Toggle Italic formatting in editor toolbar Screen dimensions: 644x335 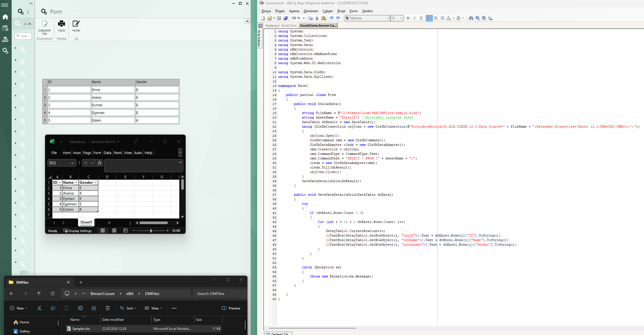pyautogui.click(x=414, y=18)
